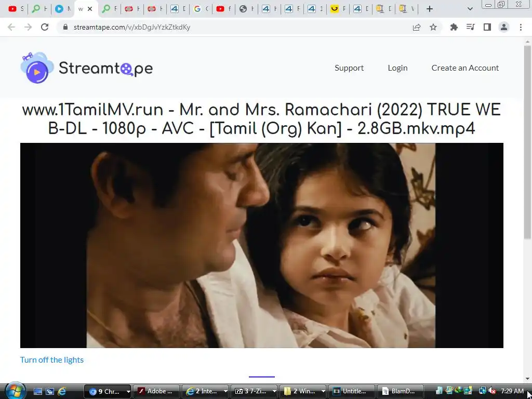Switch to the first green magnifier tab
The image size is (532, 399).
(x=39, y=9)
